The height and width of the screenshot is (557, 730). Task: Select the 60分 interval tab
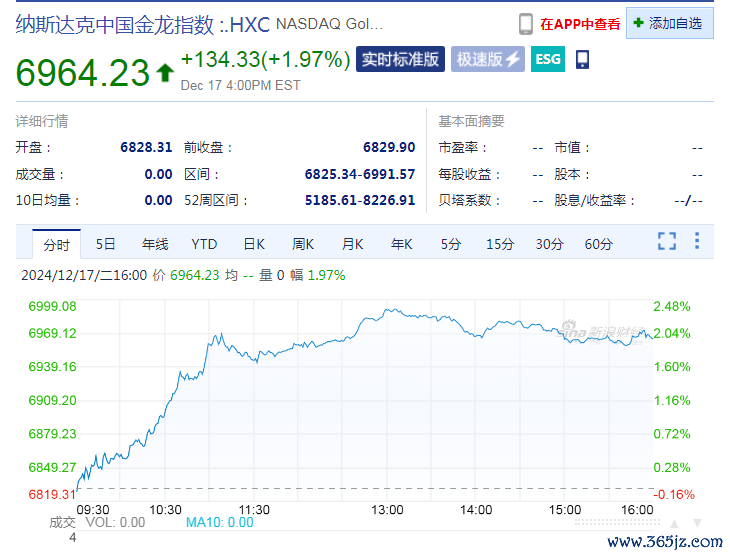599,244
